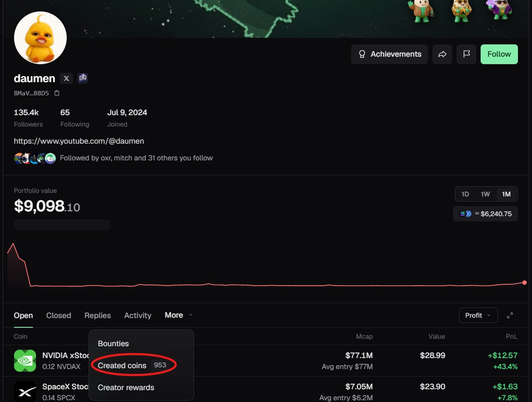Click the 'Jul 9, 2024' joined date
This screenshot has height=402, width=532.
[127, 113]
